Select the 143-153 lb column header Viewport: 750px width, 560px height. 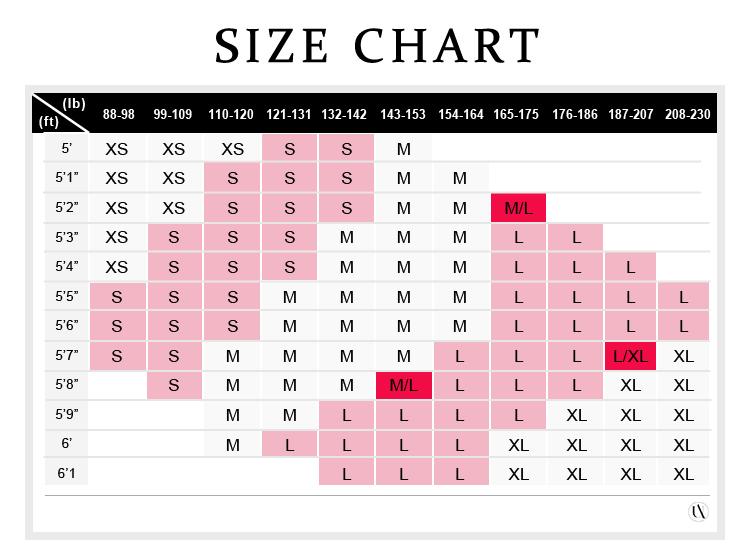(403, 115)
